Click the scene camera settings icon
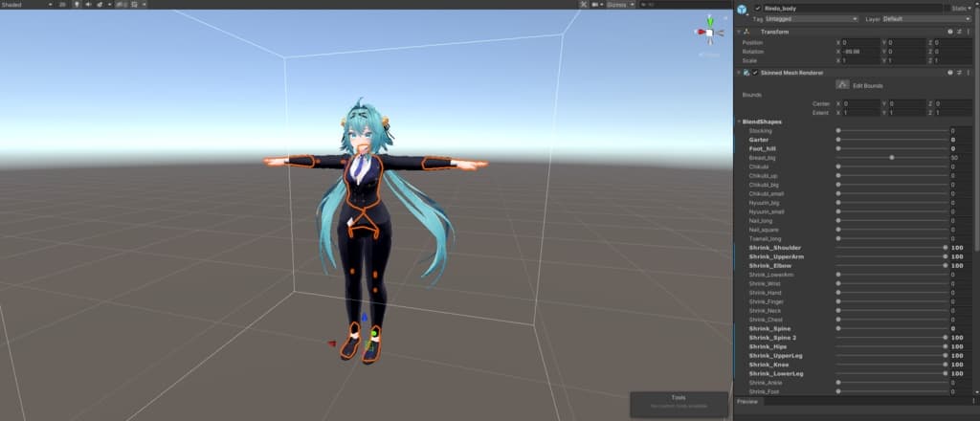 [x=597, y=5]
